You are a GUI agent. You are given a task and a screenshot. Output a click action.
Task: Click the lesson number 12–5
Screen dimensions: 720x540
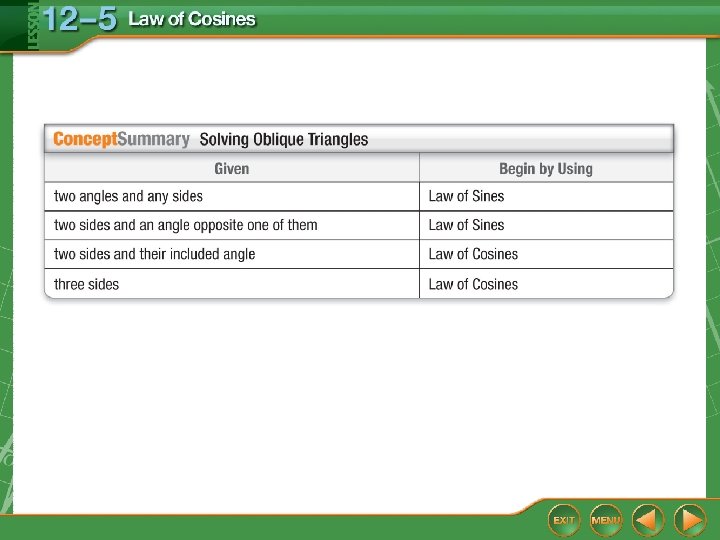[80, 19]
